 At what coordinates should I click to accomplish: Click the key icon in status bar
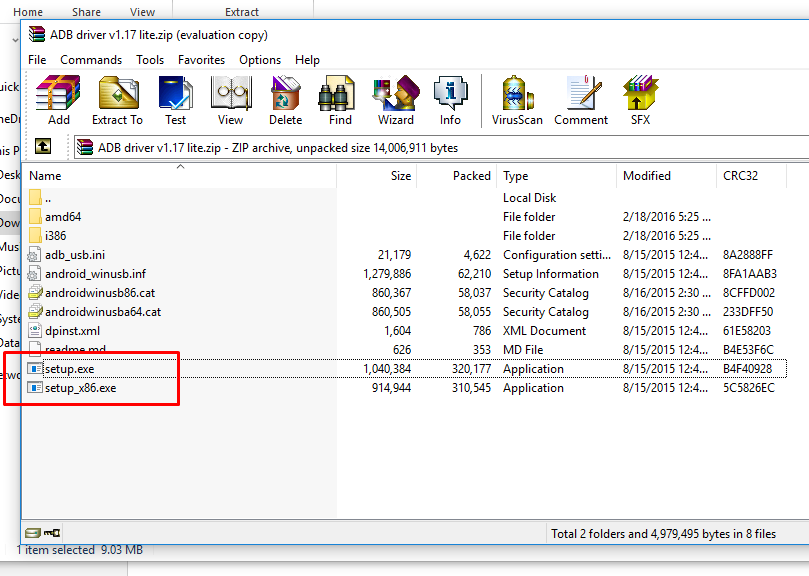52,533
